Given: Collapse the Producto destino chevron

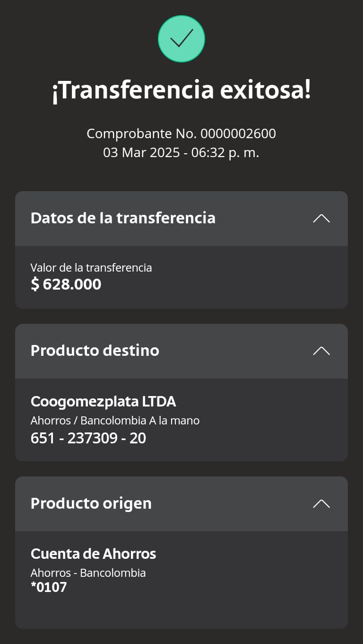Looking at the screenshot, I should click(x=321, y=351).
